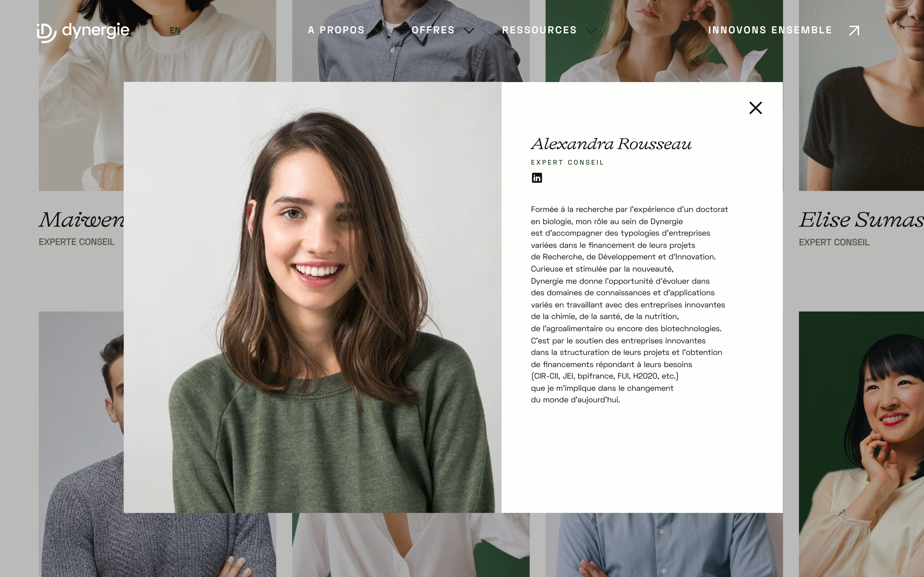The image size is (924, 577).
Task: Open Elise Sumas team card photo
Action: [861, 96]
